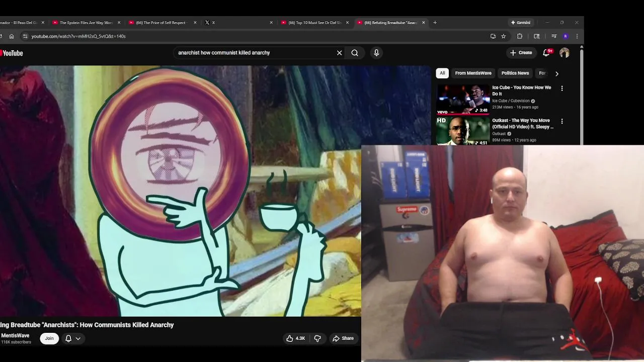The image size is (644, 362).
Task: Open Ice Cube You Know How title
Action: 522,90
